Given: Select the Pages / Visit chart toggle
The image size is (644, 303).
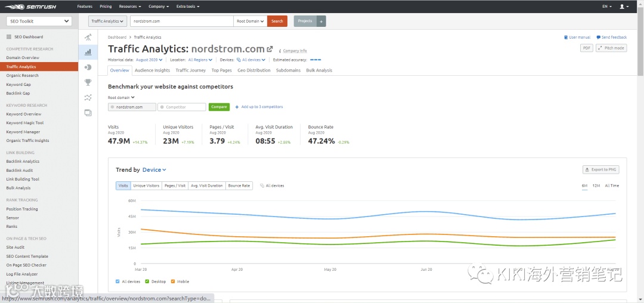Looking at the screenshot, I should tap(175, 185).
